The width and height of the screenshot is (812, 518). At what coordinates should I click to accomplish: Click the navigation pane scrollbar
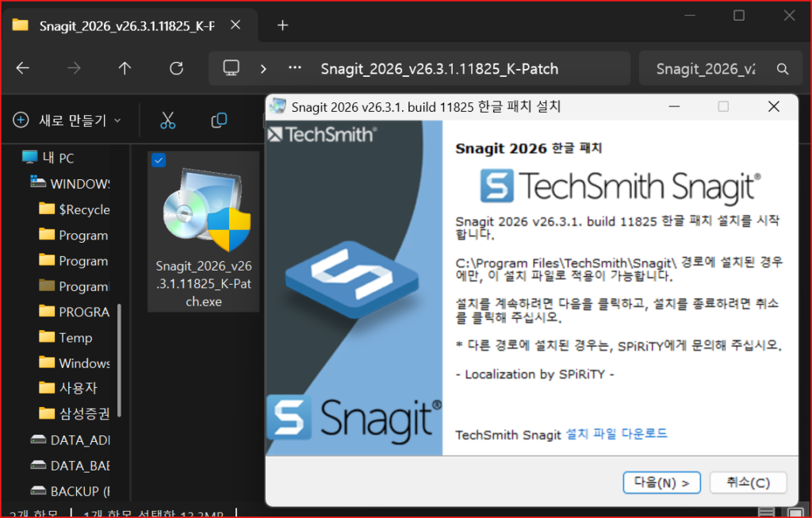(120, 360)
